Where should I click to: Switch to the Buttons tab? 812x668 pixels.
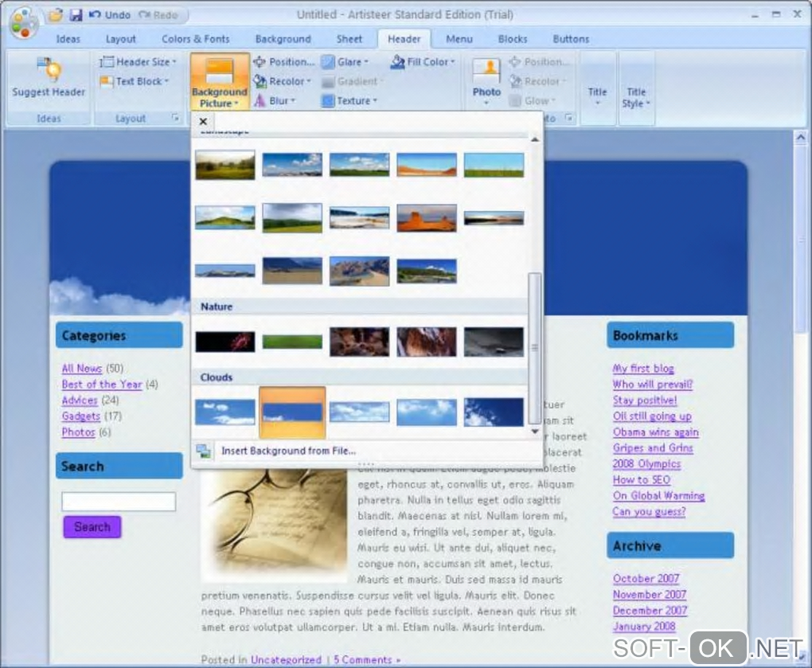[572, 39]
